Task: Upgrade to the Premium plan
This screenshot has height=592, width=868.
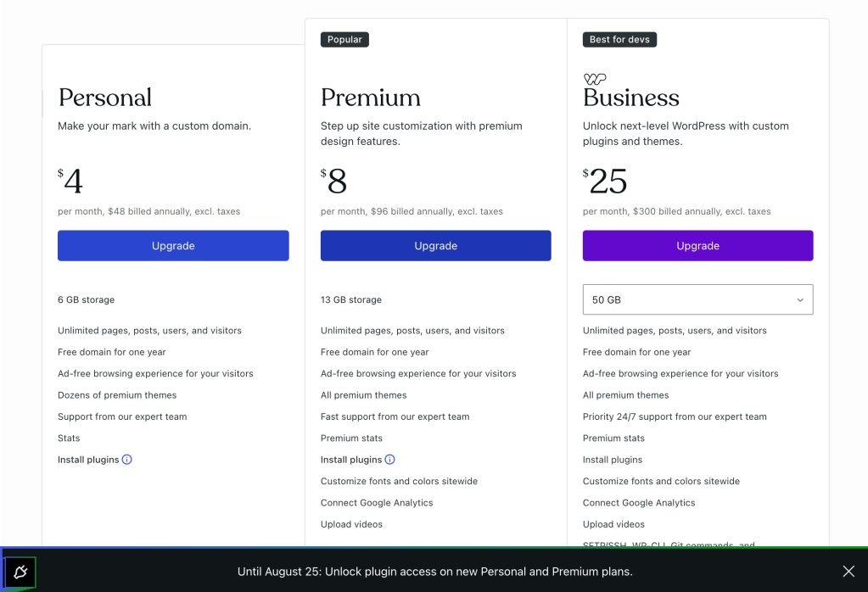Action: (x=435, y=246)
